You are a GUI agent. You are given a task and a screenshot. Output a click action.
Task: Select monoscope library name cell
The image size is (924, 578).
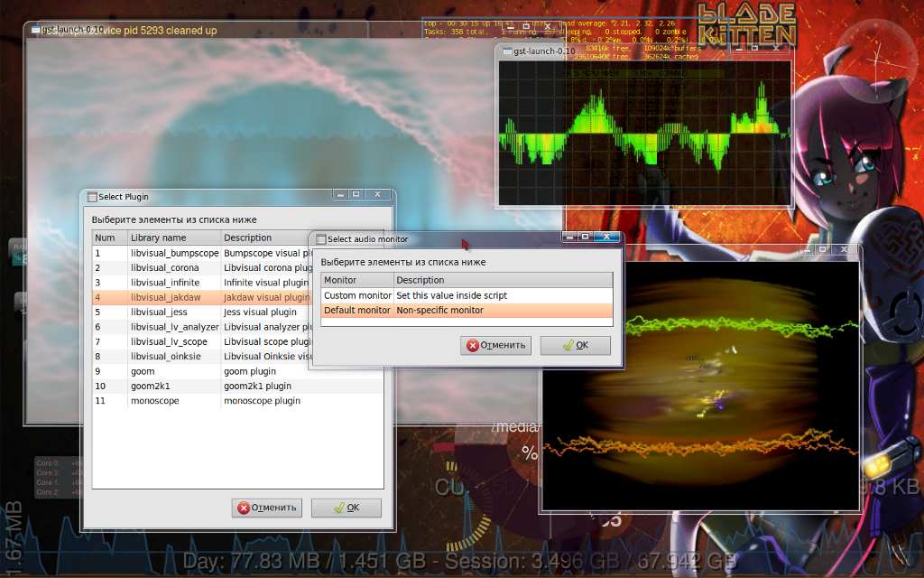(154, 401)
